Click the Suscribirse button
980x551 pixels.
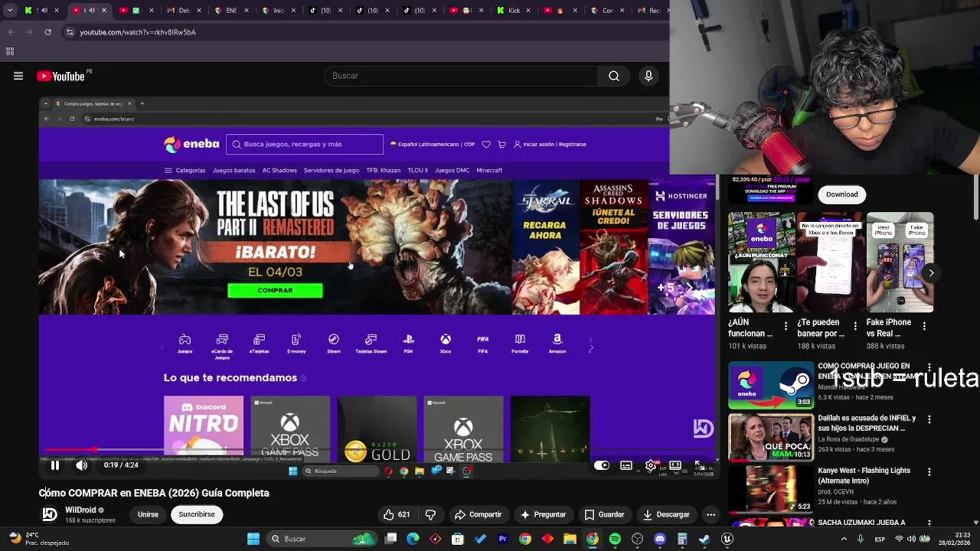pos(197,514)
